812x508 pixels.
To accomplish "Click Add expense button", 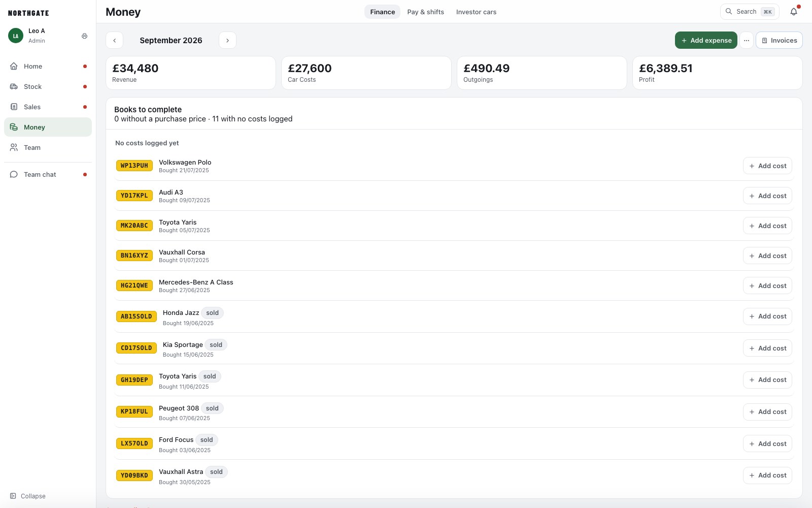I will click(706, 40).
